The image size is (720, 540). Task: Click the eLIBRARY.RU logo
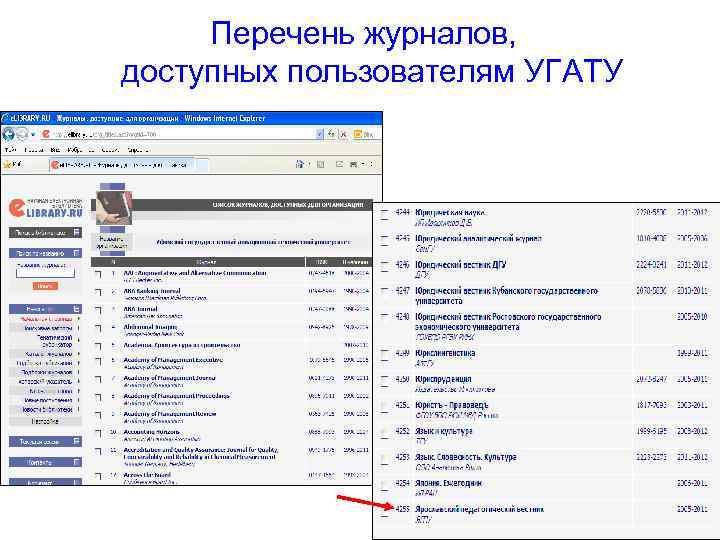(45, 208)
